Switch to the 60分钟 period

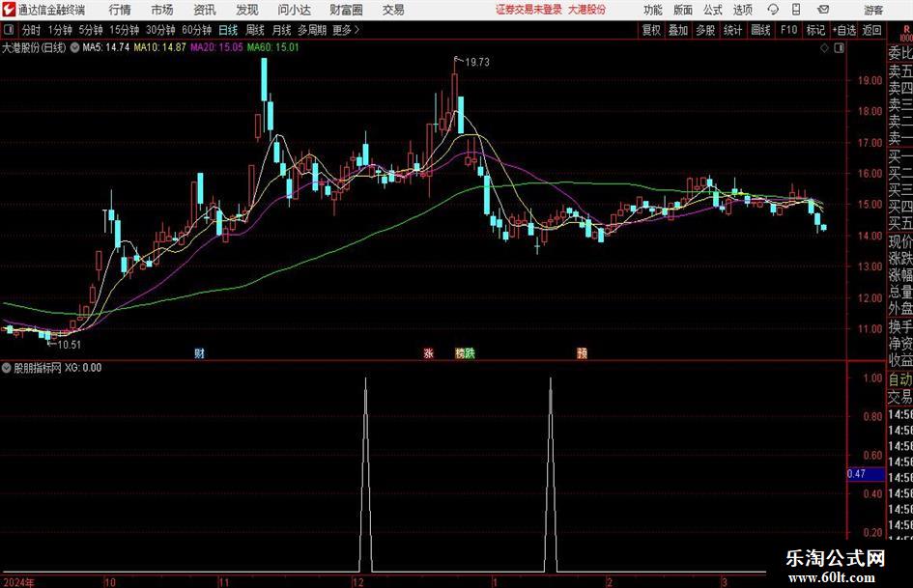point(196,30)
